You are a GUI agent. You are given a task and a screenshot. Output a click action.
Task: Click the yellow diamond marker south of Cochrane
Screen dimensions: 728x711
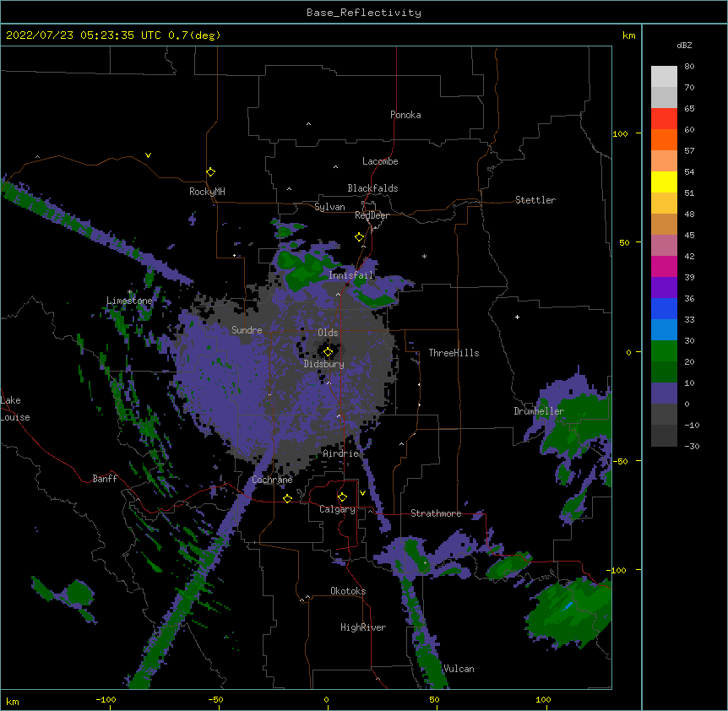tap(287, 498)
